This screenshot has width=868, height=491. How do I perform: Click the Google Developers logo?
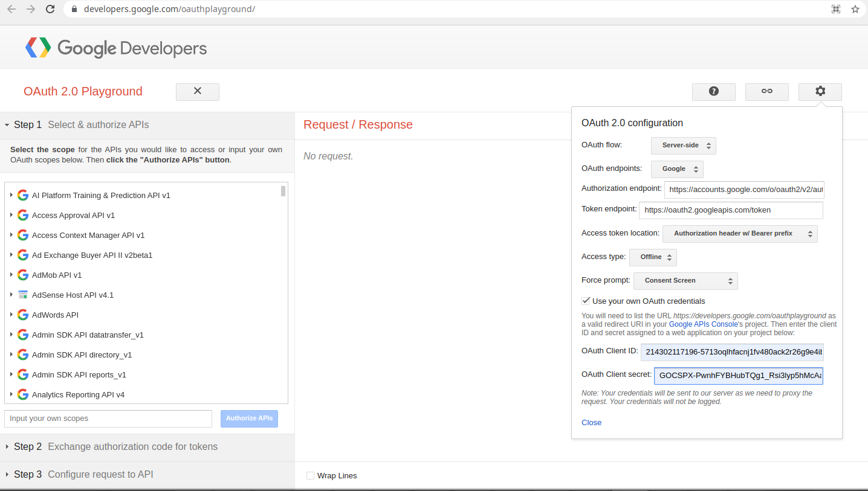pyautogui.click(x=116, y=48)
